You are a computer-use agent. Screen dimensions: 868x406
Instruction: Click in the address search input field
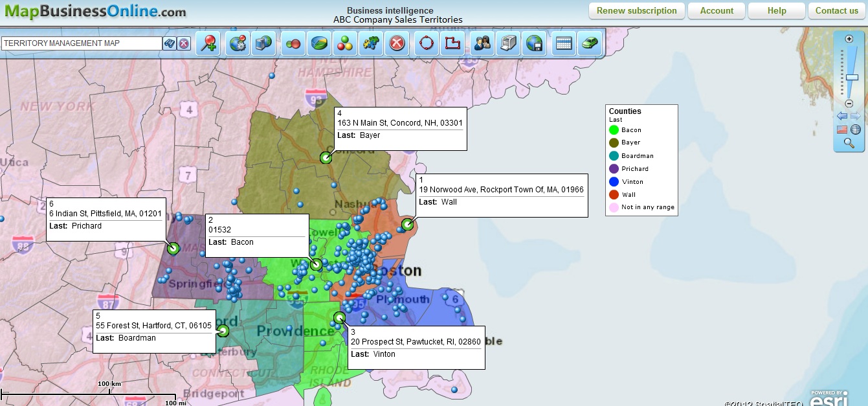[x=82, y=43]
